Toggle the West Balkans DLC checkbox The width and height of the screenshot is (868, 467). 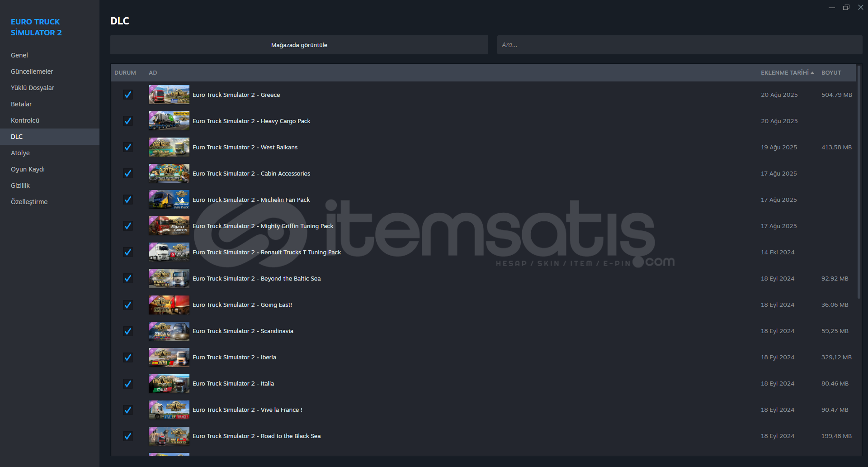click(x=128, y=147)
